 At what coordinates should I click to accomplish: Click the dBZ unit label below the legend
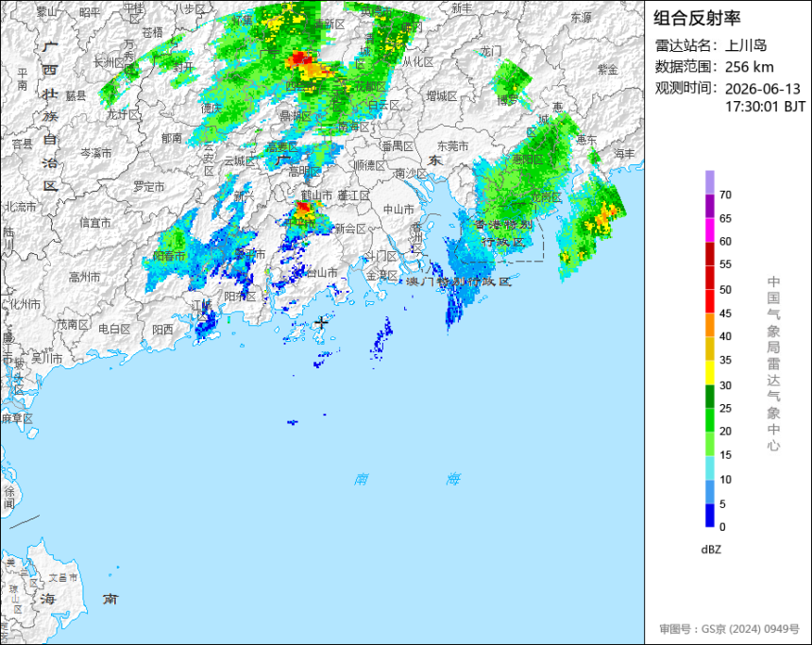coord(711,550)
